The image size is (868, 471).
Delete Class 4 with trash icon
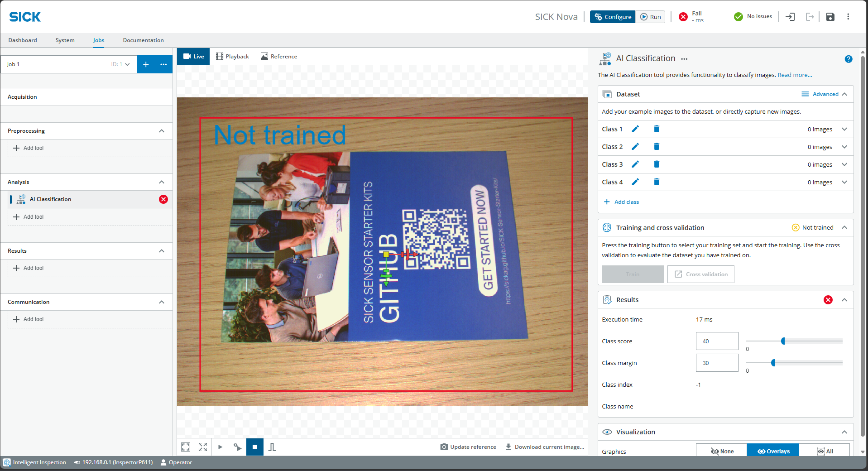click(x=657, y=182)
